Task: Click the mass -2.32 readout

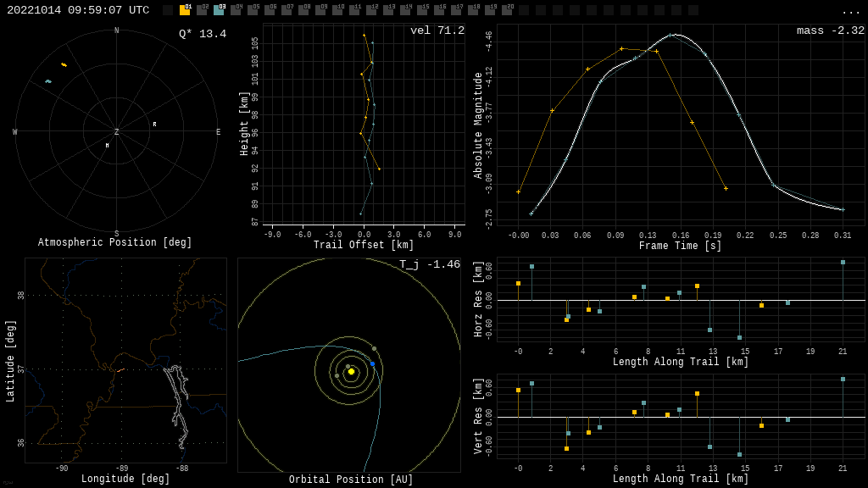Action: [x=830, y=30]
